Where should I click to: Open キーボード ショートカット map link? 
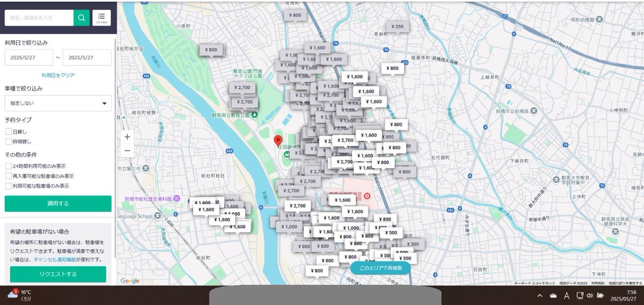[x=535, y=283]
